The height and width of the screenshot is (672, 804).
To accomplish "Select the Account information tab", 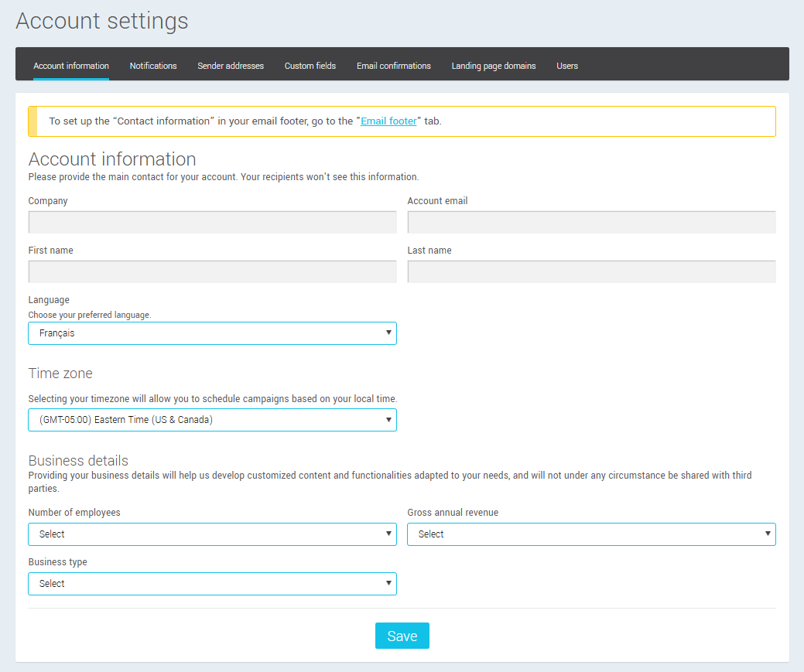I will 70,66.
